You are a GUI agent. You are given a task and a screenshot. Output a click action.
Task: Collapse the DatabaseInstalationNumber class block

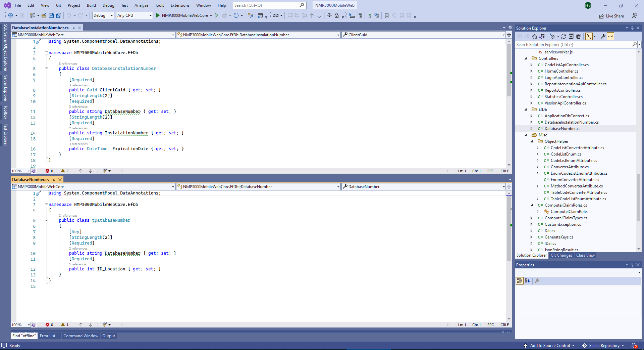pyautogui.click(x=47, y=69)
